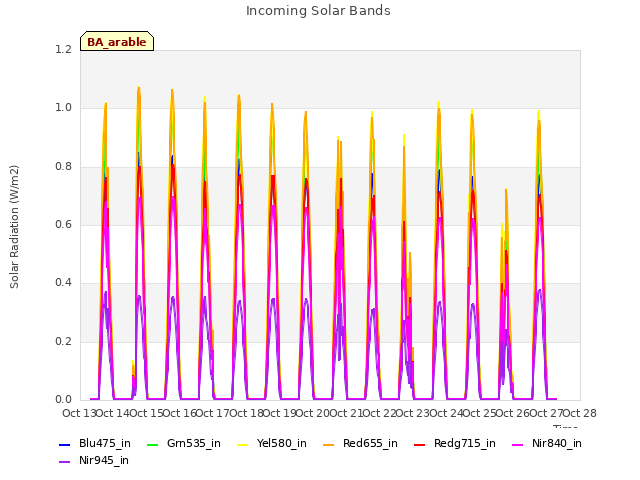Viewport: 640px width, 480px height.
Task: Click the 0.4 y-axis tick label
Action: tap(64, 282)
